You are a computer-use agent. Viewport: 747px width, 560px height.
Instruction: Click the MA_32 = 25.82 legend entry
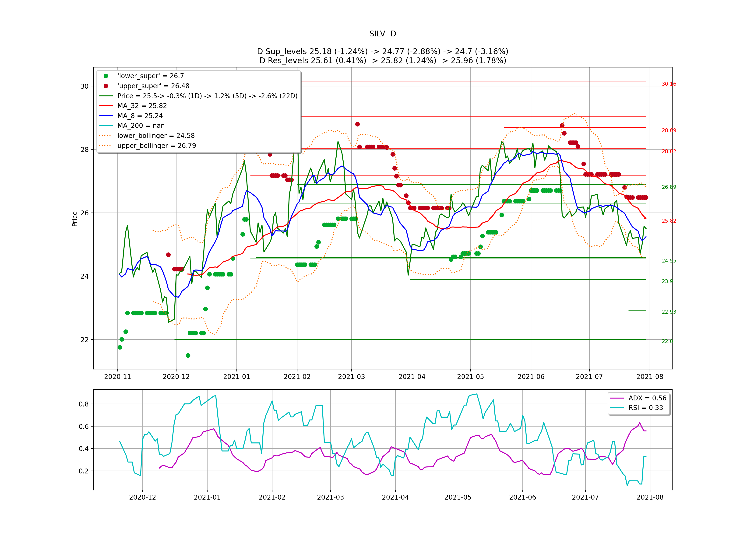click(x=142, y=106)
